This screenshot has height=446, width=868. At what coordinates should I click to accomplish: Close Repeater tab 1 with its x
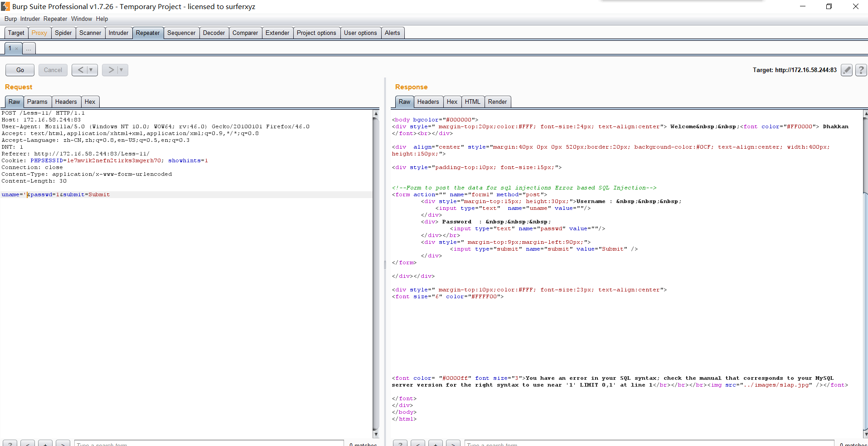[17, 48]
